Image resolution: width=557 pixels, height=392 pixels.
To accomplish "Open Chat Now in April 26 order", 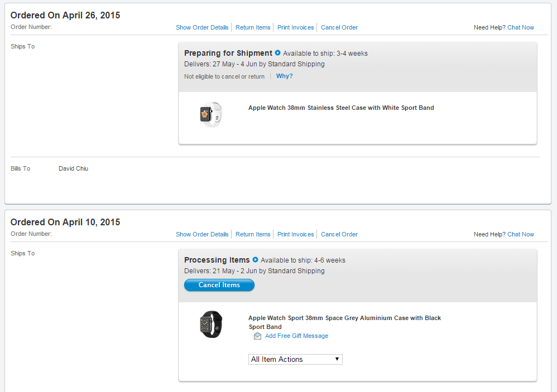I will pyautogui.click(x=521, y=27).
